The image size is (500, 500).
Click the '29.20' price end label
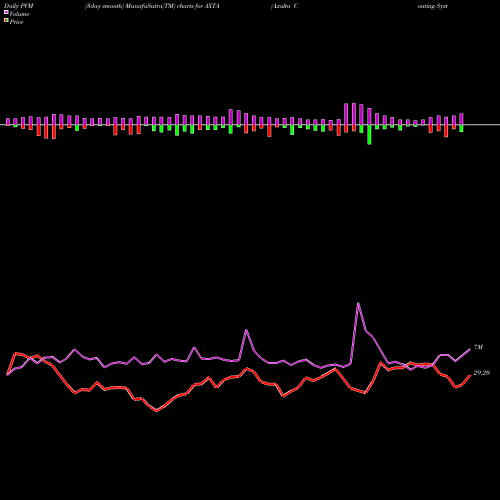(482, 373)
